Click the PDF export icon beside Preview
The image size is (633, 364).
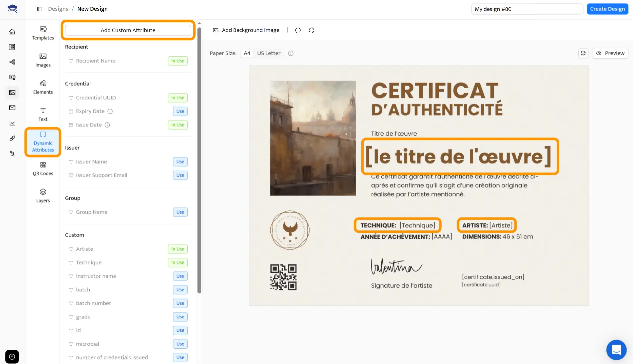point(583,53)
